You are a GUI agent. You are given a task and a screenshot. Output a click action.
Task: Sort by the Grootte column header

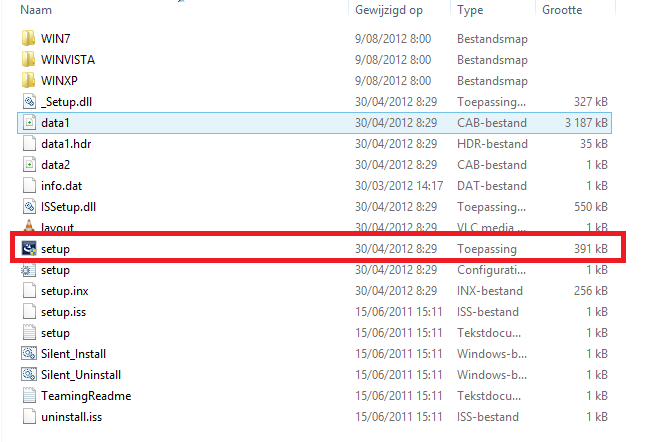pyautogui.click(x=562, y=10)
